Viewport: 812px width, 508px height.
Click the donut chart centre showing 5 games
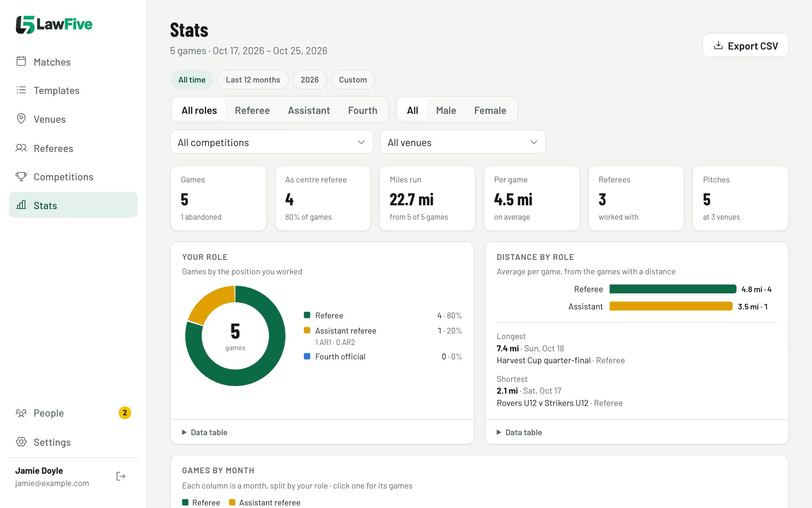[x=235, y=336]
